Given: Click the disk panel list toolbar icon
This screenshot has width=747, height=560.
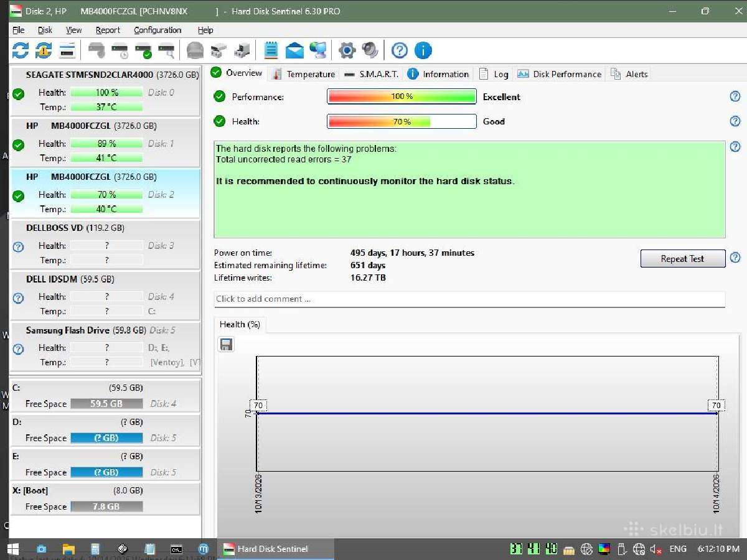Looking at the screenshot, I should 67,50.
